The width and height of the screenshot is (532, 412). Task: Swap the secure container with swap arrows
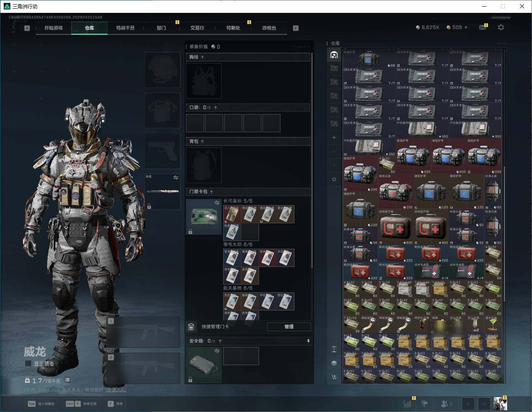[x=217, y=351]
